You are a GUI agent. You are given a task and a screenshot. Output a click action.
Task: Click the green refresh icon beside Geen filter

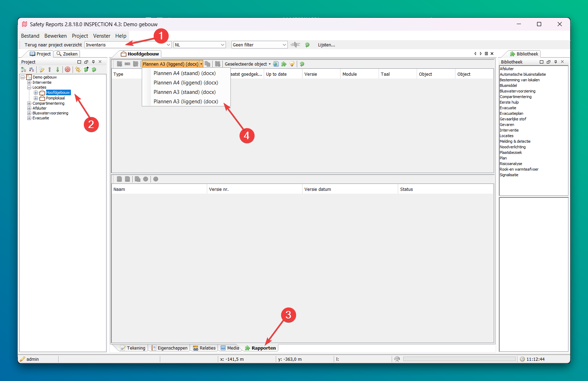[x=307, y=45]
